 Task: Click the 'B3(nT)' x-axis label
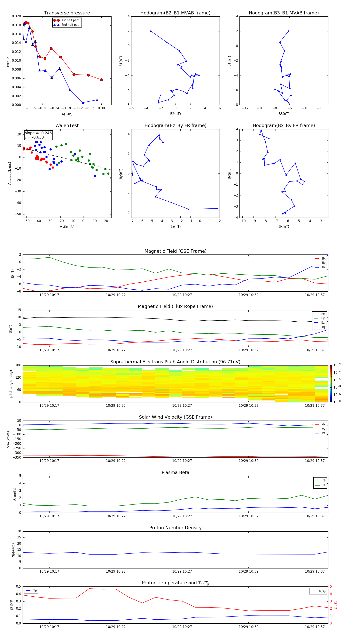pyautogui.click(x=284, y=114)
